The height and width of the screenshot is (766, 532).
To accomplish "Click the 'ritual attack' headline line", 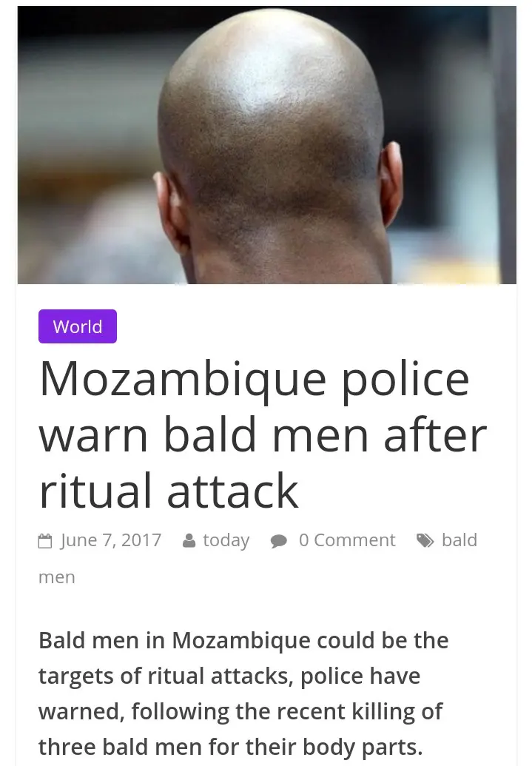I will [x=169, y=491].
